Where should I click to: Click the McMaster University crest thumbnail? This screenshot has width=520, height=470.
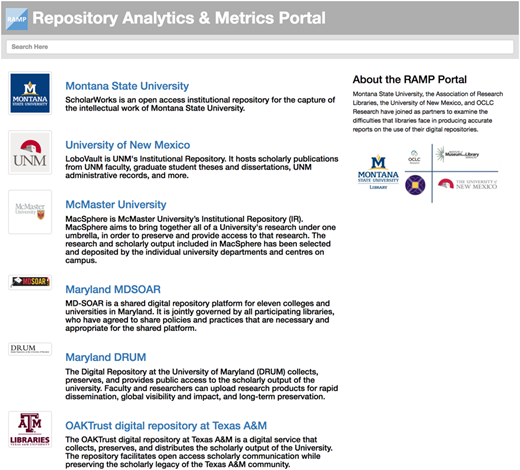30,212
